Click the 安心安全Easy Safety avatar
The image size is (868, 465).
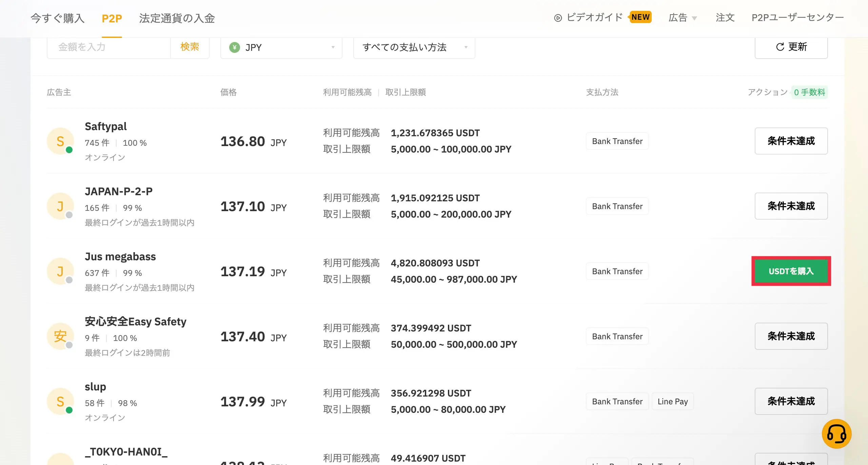60,336
